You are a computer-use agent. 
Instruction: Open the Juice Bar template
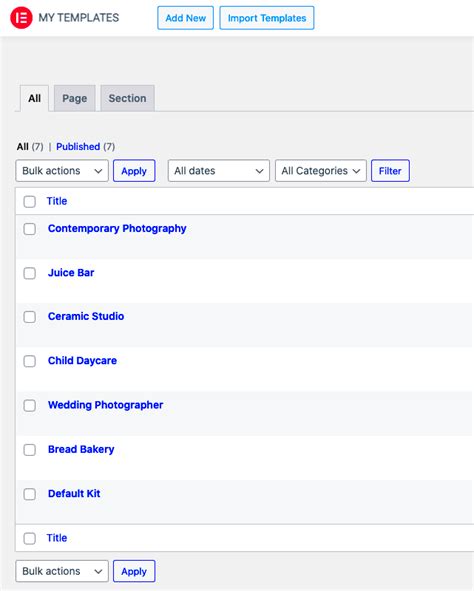pyautogui.click(x=71, y=273)
